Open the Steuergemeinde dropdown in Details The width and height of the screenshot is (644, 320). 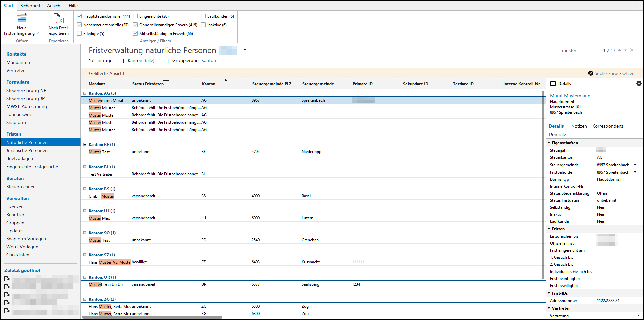pos(635,165)
